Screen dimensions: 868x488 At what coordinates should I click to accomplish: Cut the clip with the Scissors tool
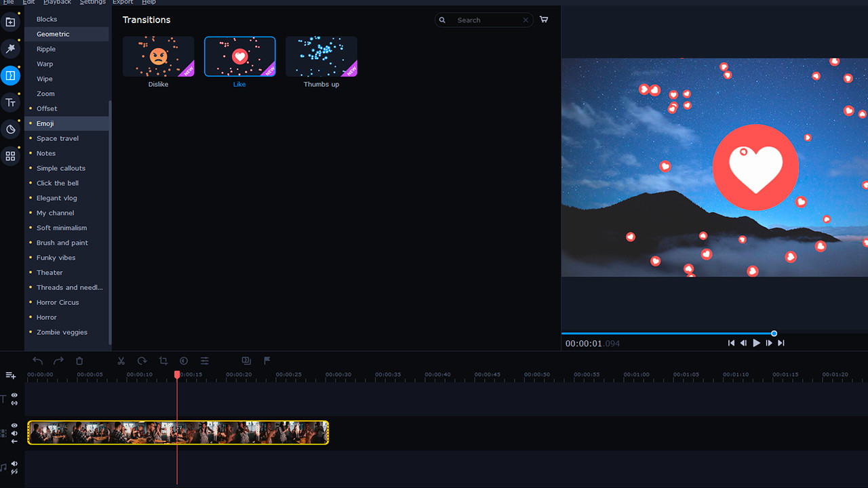point(121,361)
